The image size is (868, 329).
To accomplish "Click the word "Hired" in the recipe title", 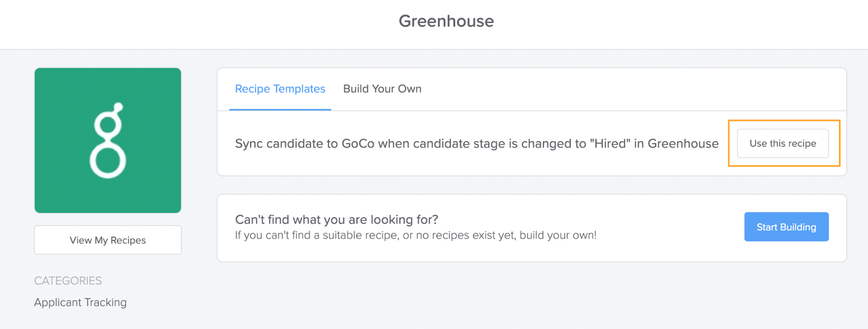I will tap(610, 144).
